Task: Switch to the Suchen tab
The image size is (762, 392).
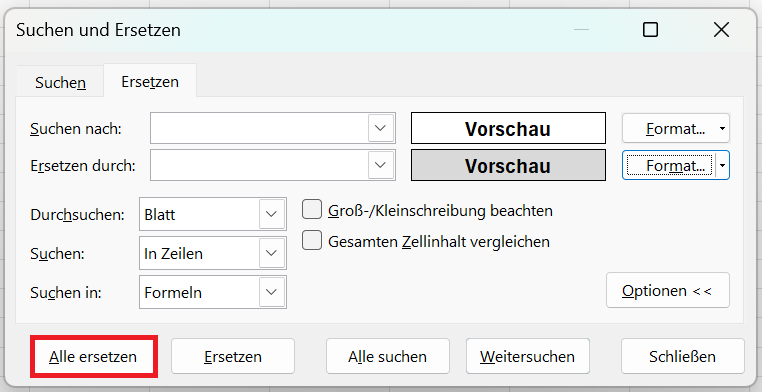Action: tap(60, 82)
